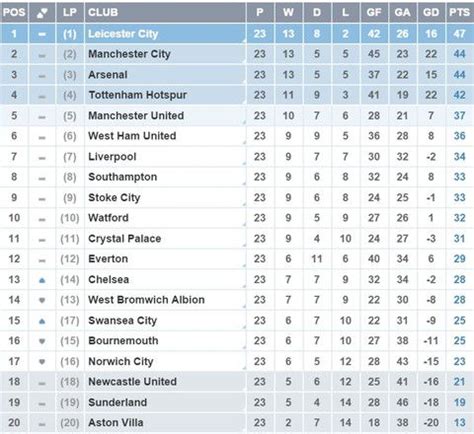Open the Manchester City club link

coord(129,54)
